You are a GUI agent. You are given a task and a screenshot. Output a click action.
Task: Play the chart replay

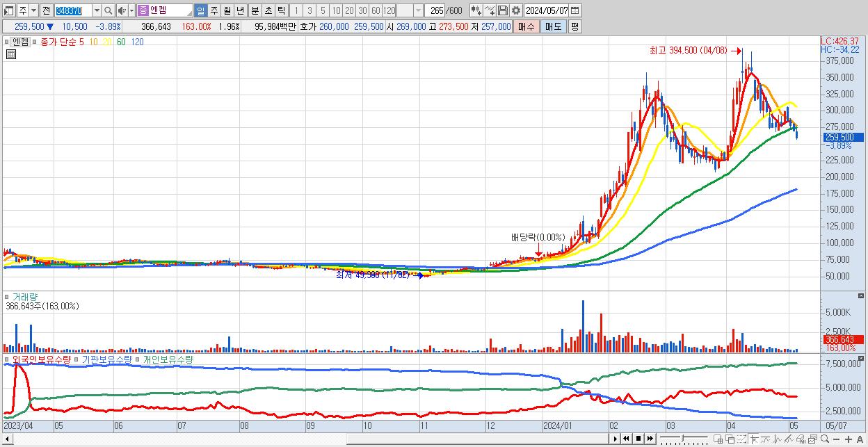[x=616, y=439]
